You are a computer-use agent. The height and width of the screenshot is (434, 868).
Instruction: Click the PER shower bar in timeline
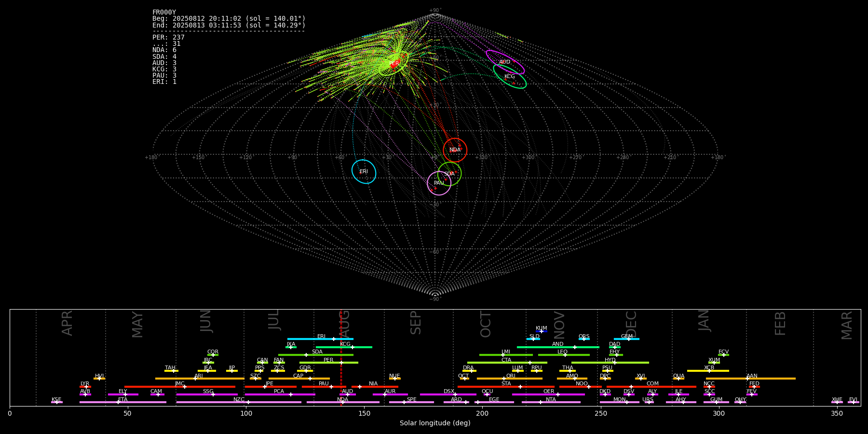[x=329, y=363]
